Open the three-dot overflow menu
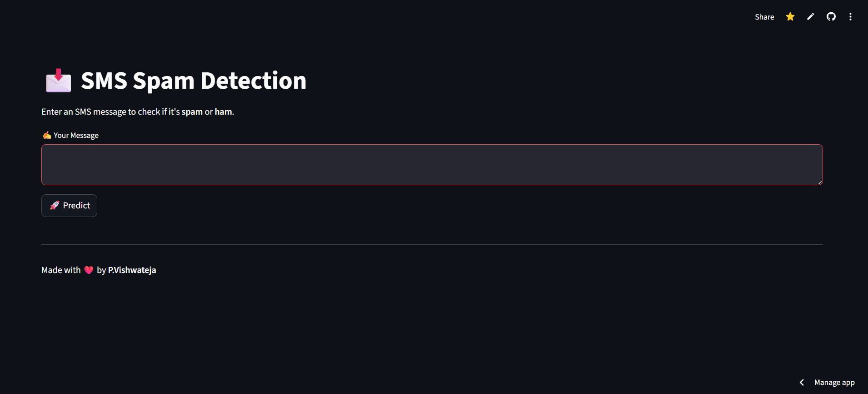Screen dimensions: 868x394 850,17
